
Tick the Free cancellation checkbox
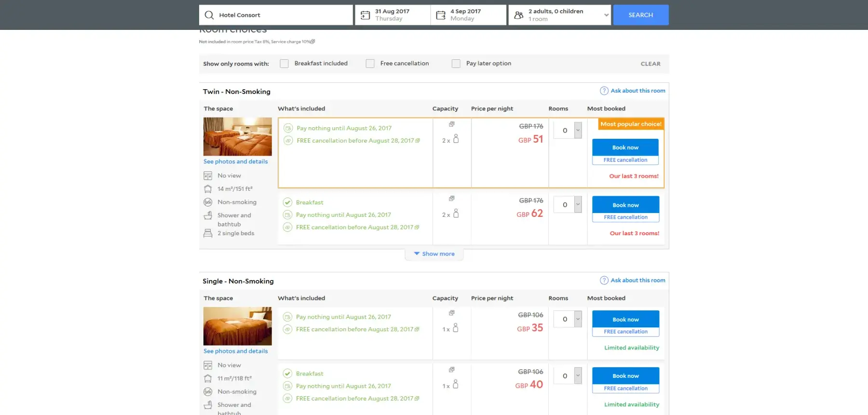370,64
